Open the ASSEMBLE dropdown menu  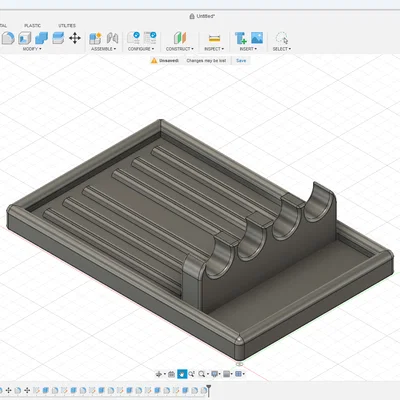[x=103, y=49]
